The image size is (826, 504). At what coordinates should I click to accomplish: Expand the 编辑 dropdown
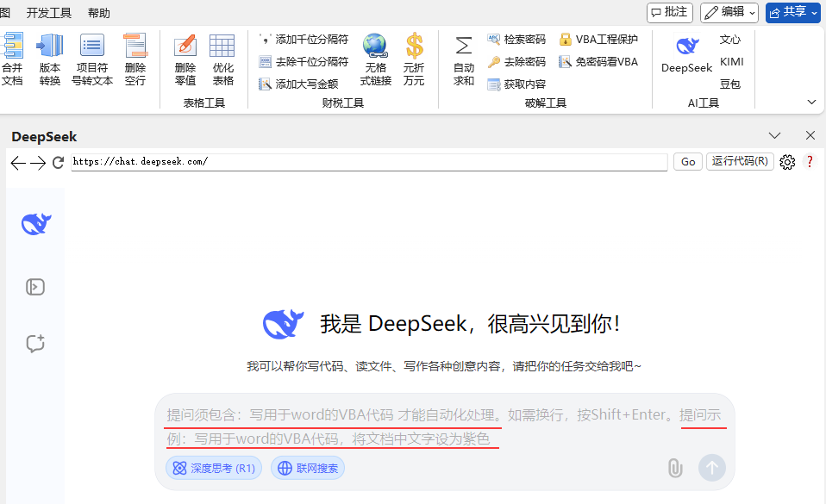tap(729, 12)
